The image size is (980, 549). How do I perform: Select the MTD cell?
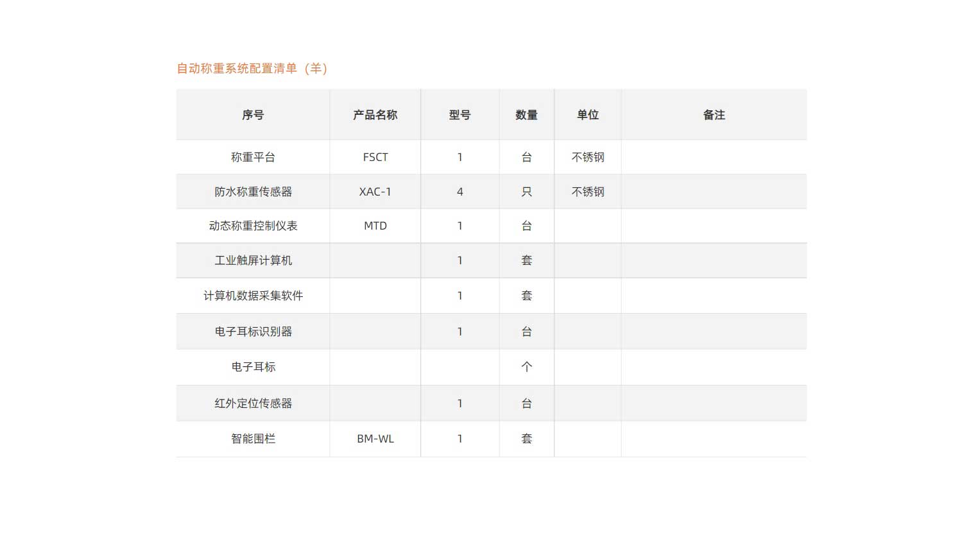[375, 226]
